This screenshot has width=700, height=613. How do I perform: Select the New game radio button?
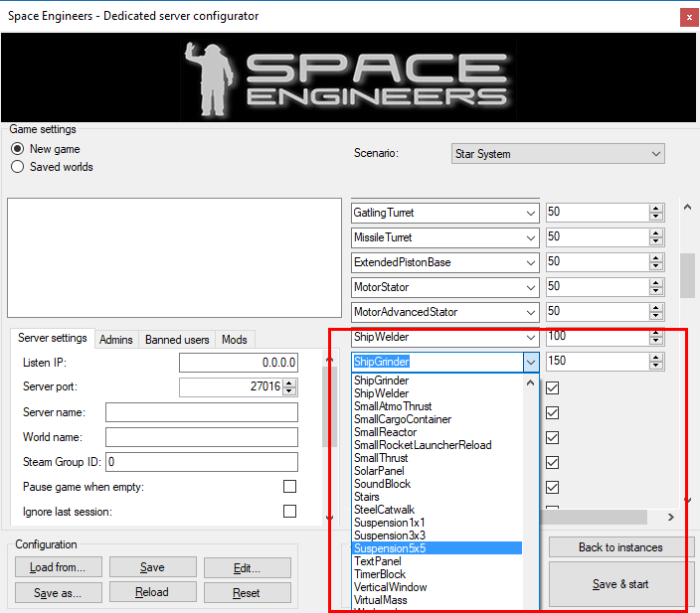click(x=17, y=149)
